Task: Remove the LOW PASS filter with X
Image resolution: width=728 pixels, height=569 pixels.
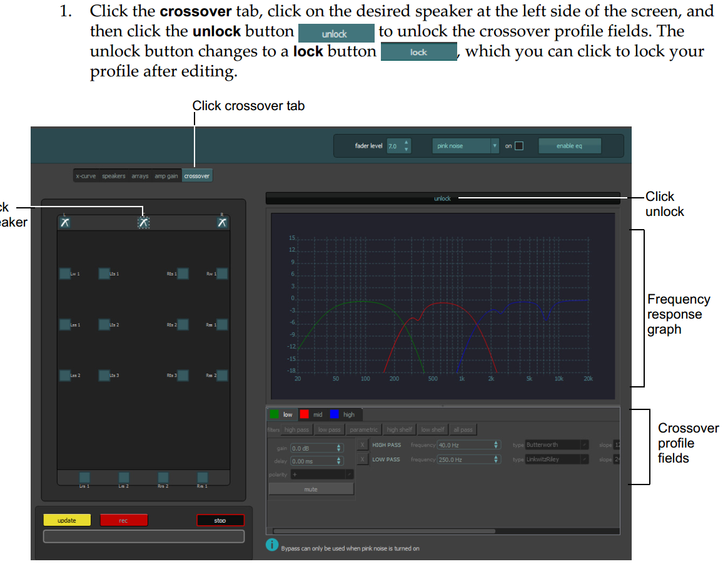Action: [x=363, y=459]
